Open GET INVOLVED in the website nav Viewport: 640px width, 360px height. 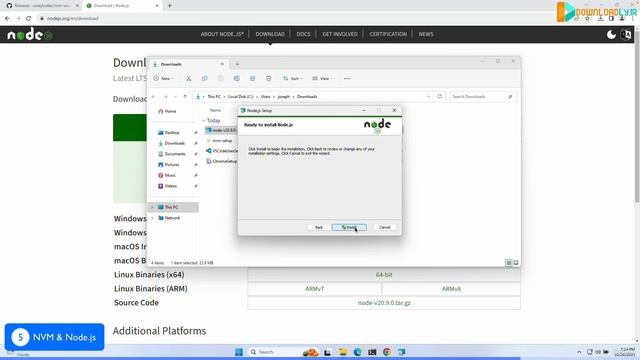(340, 34)
